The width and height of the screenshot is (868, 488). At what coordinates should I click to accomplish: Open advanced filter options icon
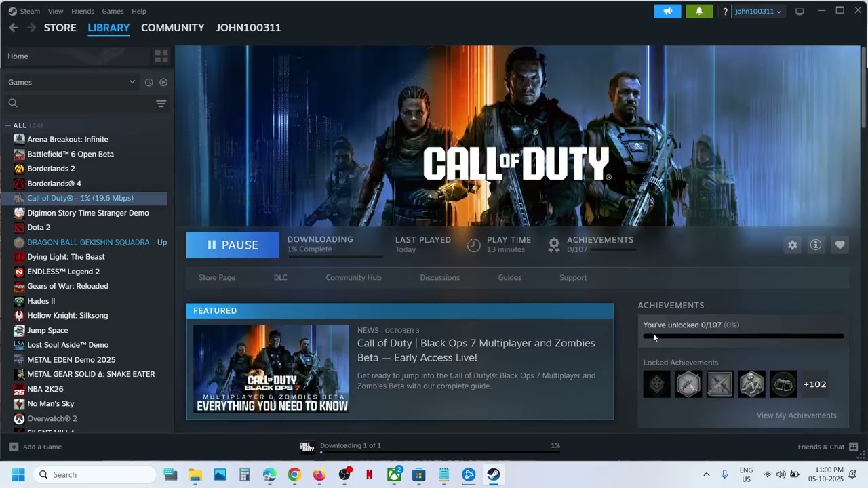point(161,103)
